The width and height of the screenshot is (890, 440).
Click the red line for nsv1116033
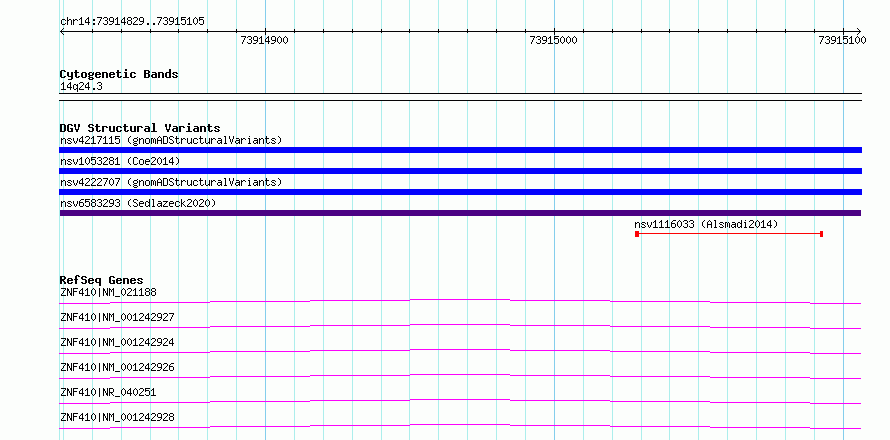click(729, 234)
